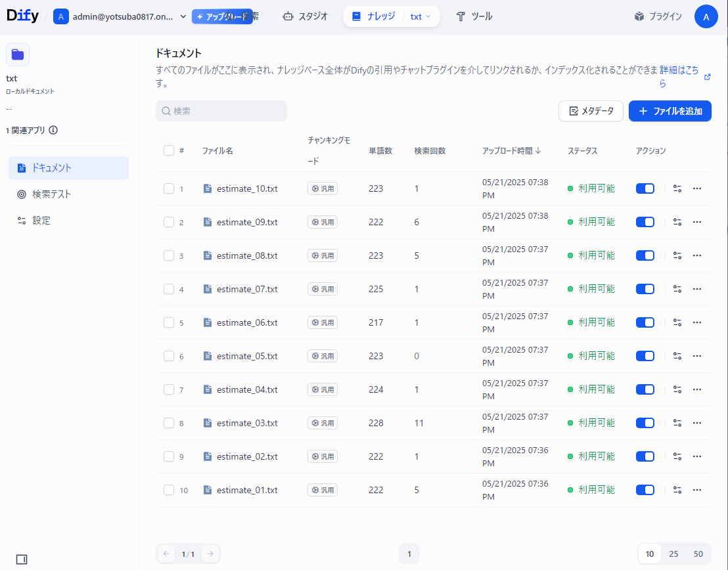Open settings icon for estimate_03.txt row
The width and height of the screenshot is (728, 570).
677,423
